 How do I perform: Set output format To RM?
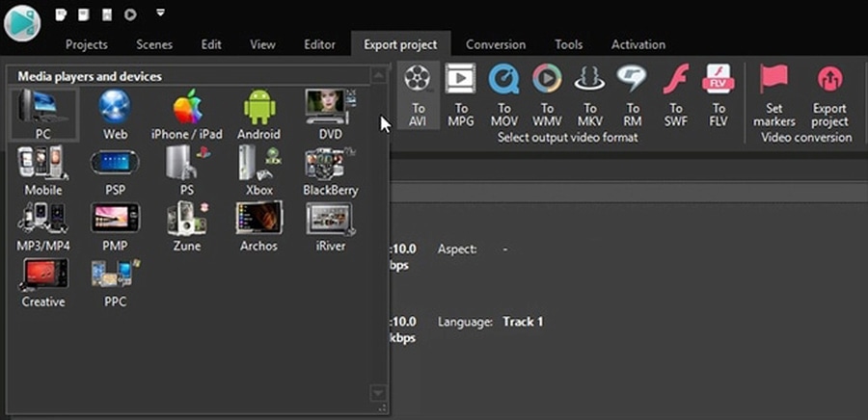coord(633,95)
